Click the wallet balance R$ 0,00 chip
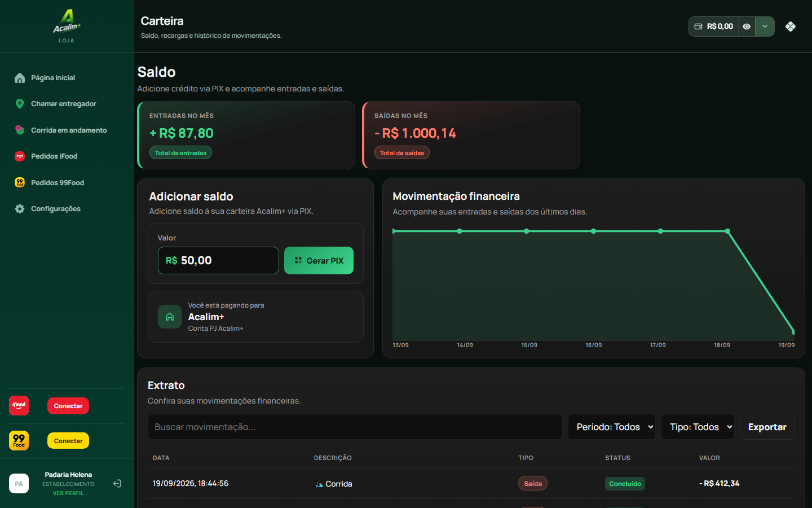 (714, 27)
